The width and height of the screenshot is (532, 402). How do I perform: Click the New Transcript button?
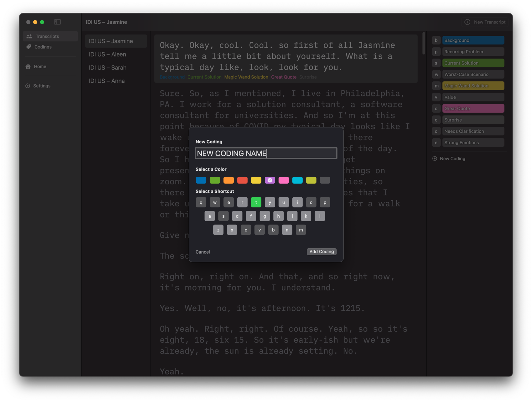point(485,22)
